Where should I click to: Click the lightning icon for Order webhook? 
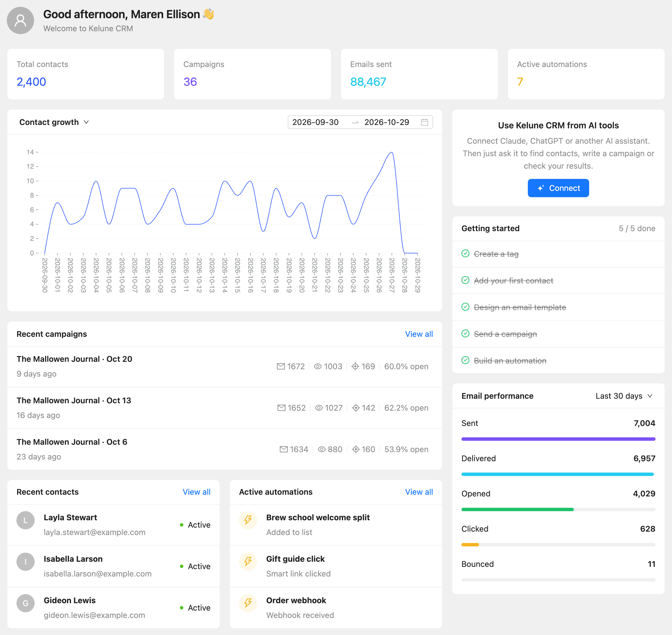tap(248, 603)
